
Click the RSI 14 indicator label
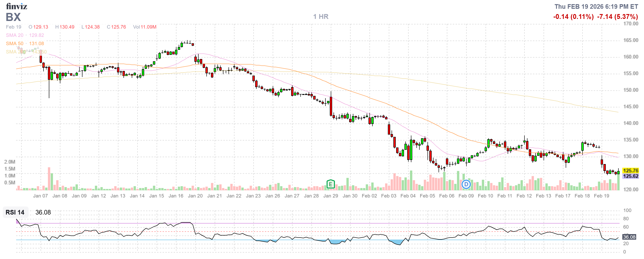point(15,212)
